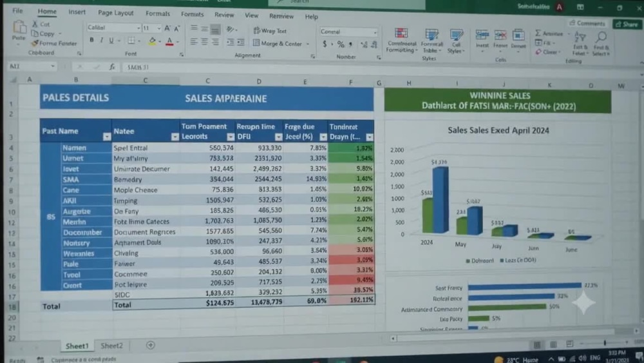This screenshot has width=644, height=363.
Task: Click the fill color paint bucket
Action: tap(153, 41)
